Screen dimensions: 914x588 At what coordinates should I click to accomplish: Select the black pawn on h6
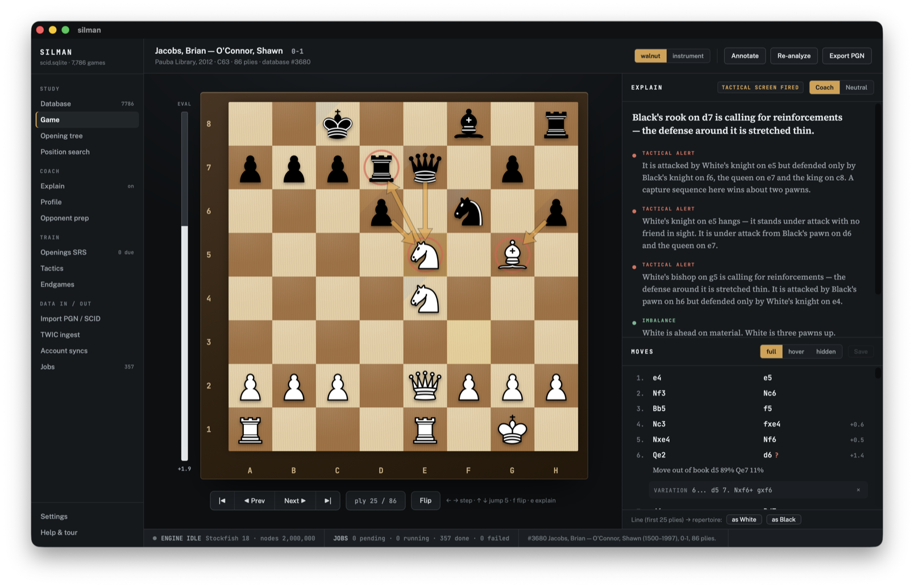click(556, 211)
